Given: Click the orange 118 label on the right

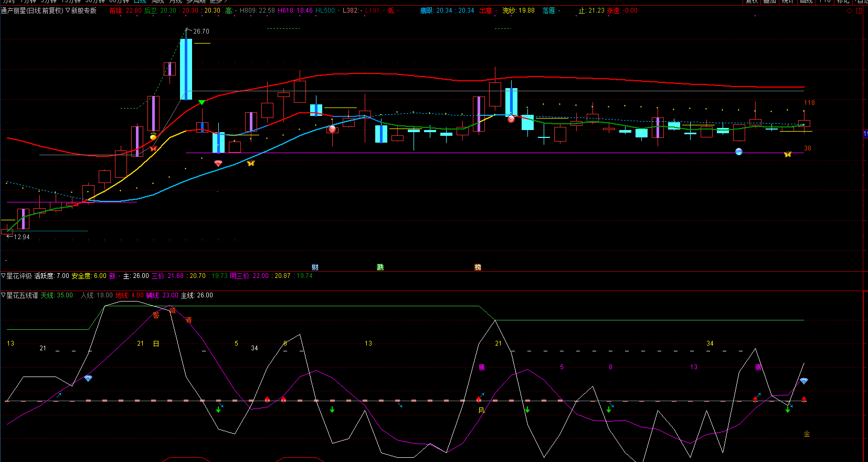Looking at the screenshot, I should point(809,103).
